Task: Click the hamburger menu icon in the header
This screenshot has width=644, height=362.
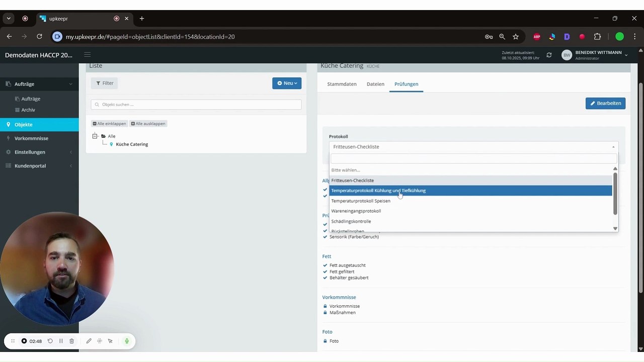Action: tap(88, 55)
